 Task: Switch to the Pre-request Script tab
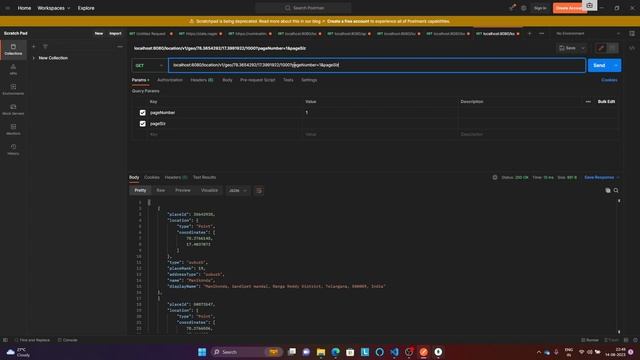258,80
